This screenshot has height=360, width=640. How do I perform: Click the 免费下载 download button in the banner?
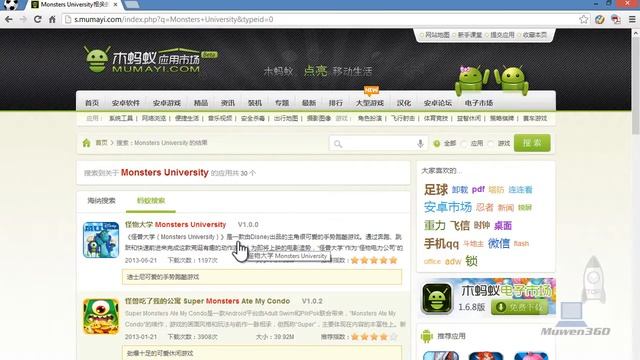pos(520,307)
